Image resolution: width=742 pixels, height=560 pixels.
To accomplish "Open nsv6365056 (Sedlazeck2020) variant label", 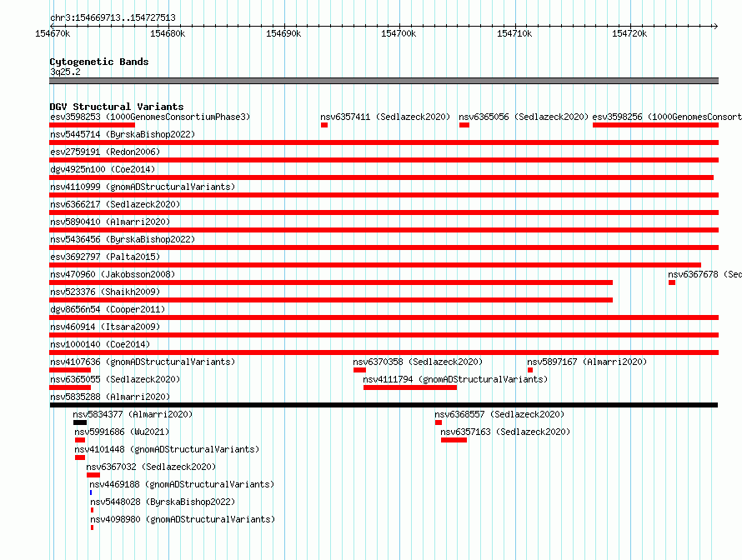I will pyautogui.click(x=524, y=117).
